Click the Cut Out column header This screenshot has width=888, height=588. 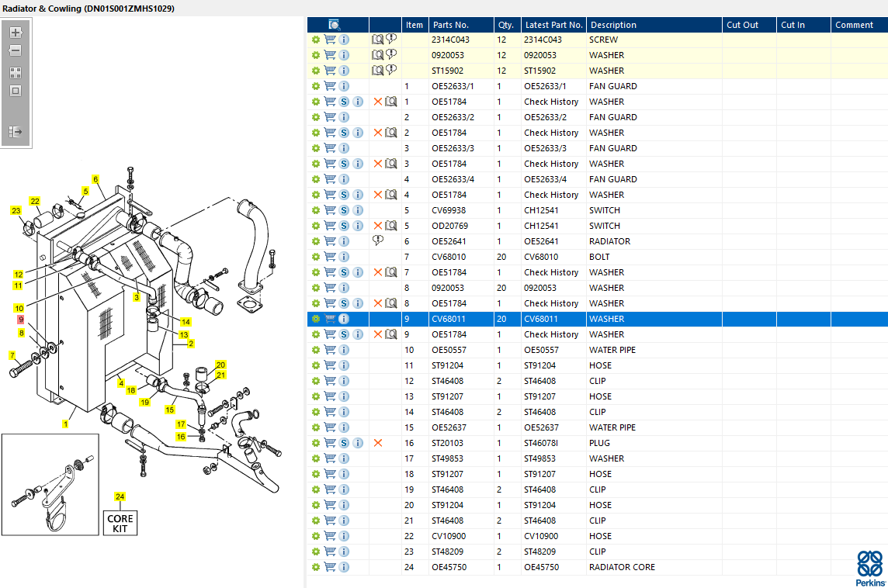pos(749,25)
